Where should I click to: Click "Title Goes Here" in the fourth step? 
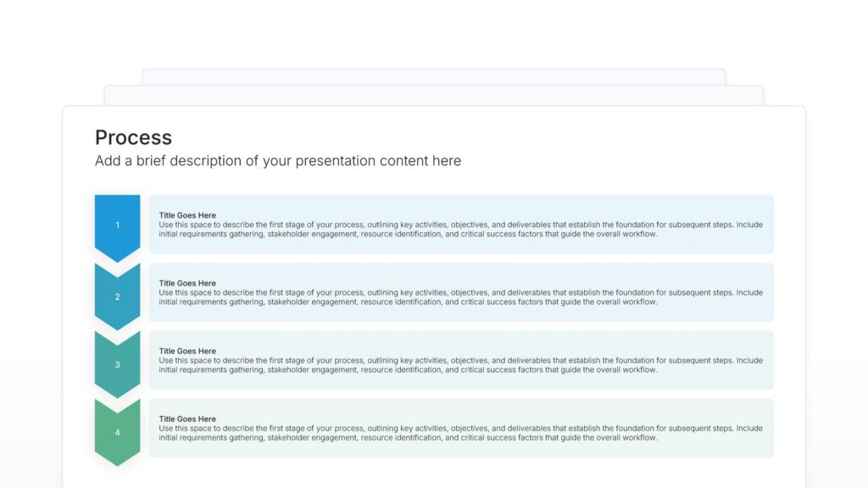(x=187, y=419)
